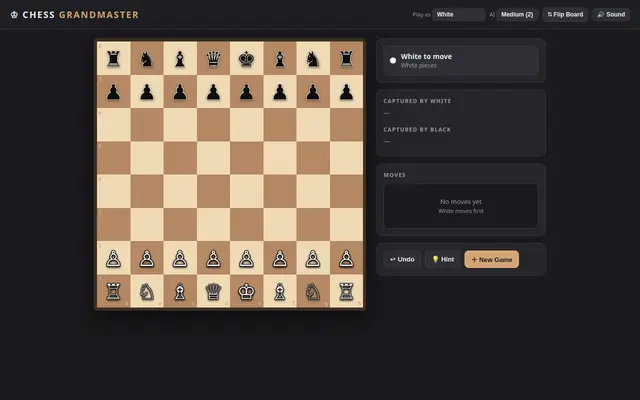Select the black knight on b8
Viewport: 640px width, 400px height.
pyautogui.click(x=147, y=58)
